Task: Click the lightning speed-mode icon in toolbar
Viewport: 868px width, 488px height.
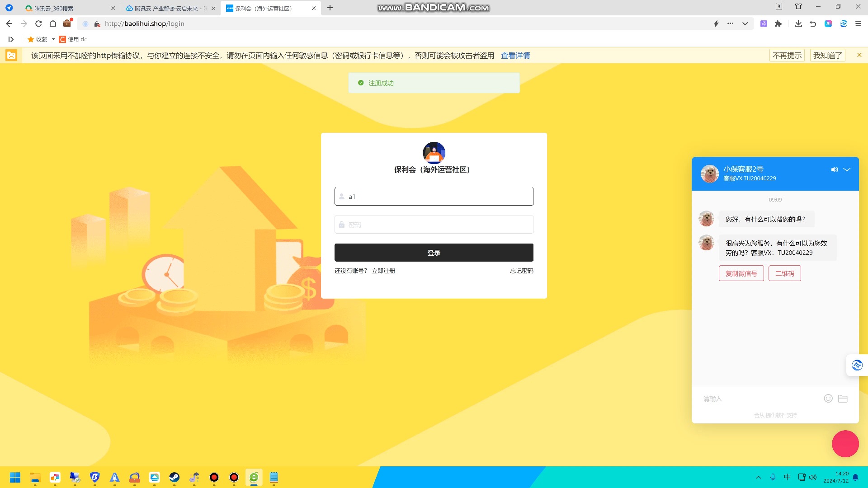Action: (x=717, y=23)
